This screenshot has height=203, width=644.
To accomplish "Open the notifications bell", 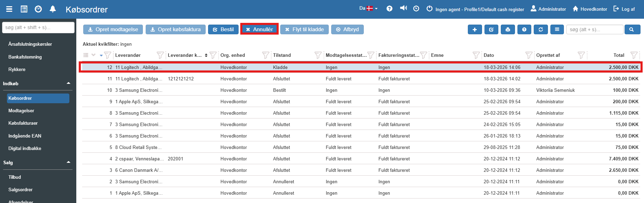I will pyautogui.click(x=53, y=9).
